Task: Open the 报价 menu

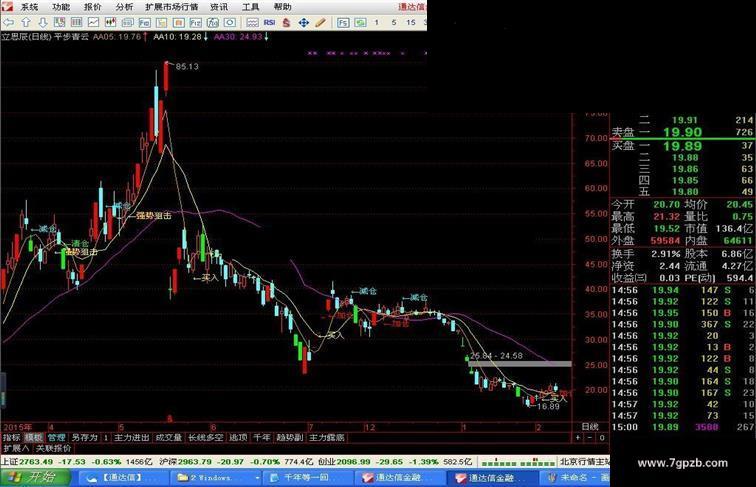Action: coord(93,7)
